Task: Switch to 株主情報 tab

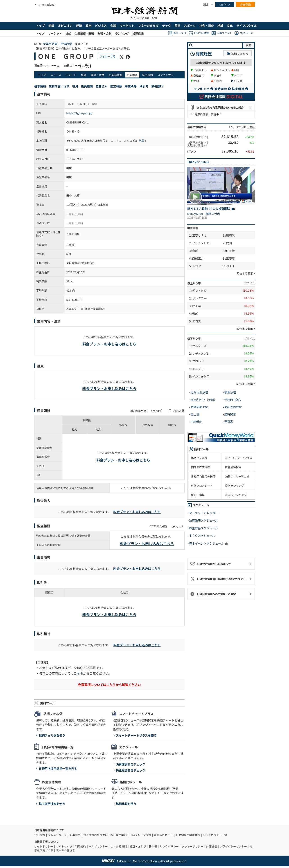Action: (x=147, y=75)
